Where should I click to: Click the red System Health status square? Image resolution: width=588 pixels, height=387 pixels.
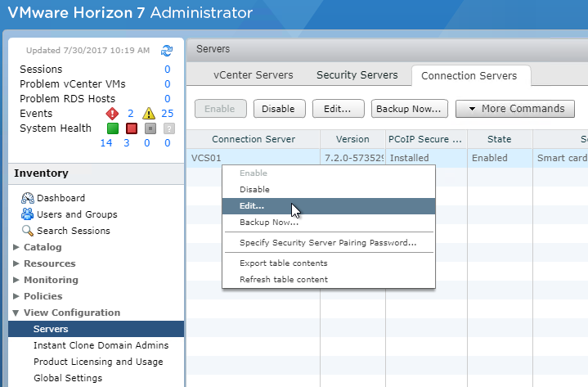pyautogui.click(x=132, y=128)
